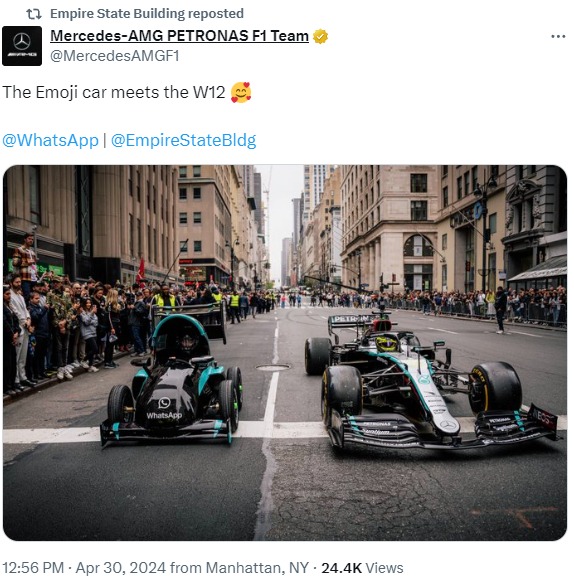Click the yellow helmet of the W12 driver
Image resolution: width=574 pixels, height=576 pixels.
[x=387, y=343]
